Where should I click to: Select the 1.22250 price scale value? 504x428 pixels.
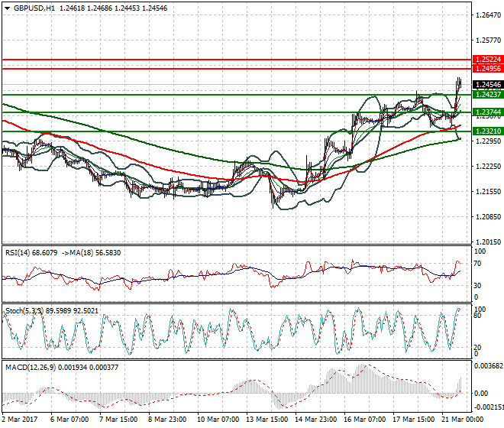[x=488, y=166]
